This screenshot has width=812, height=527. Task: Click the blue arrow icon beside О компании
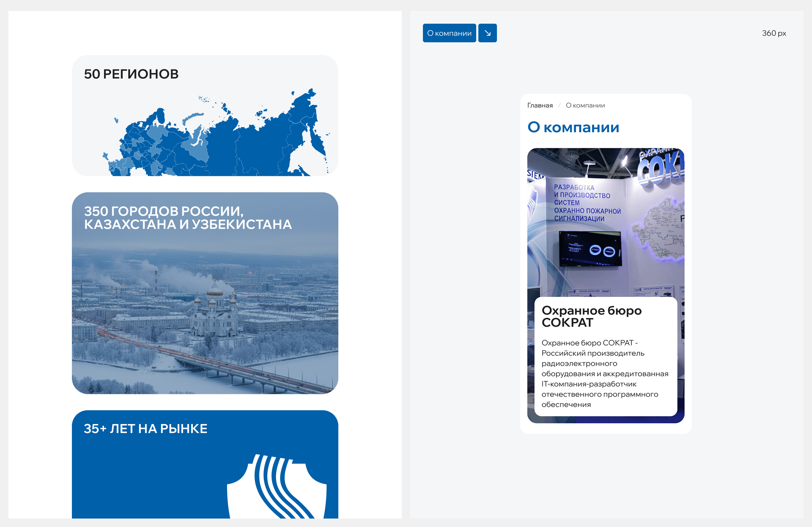487,33
